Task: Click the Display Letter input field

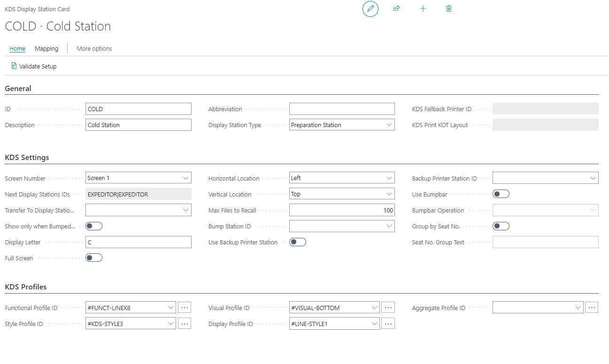Action: click(139, 242)
